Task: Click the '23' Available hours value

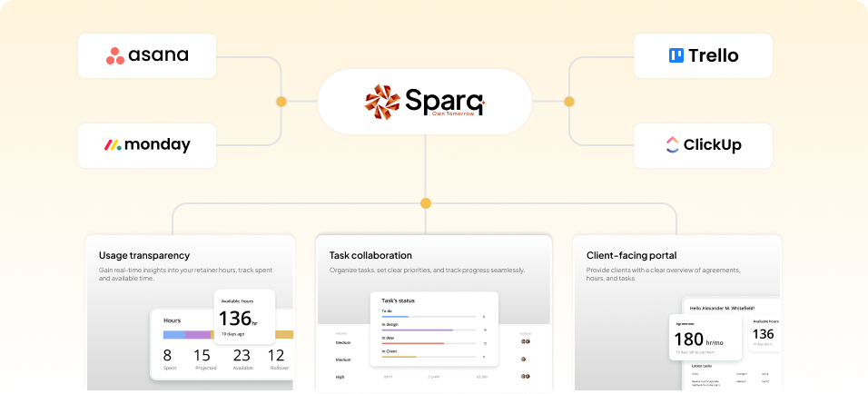Action: point(242,355)
